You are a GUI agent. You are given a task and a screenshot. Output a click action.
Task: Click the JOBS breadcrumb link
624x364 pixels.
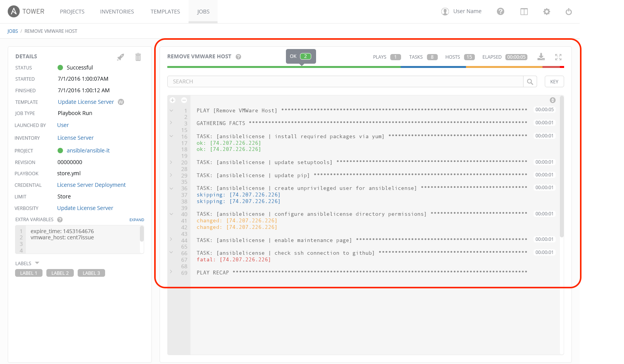point(13,31)
